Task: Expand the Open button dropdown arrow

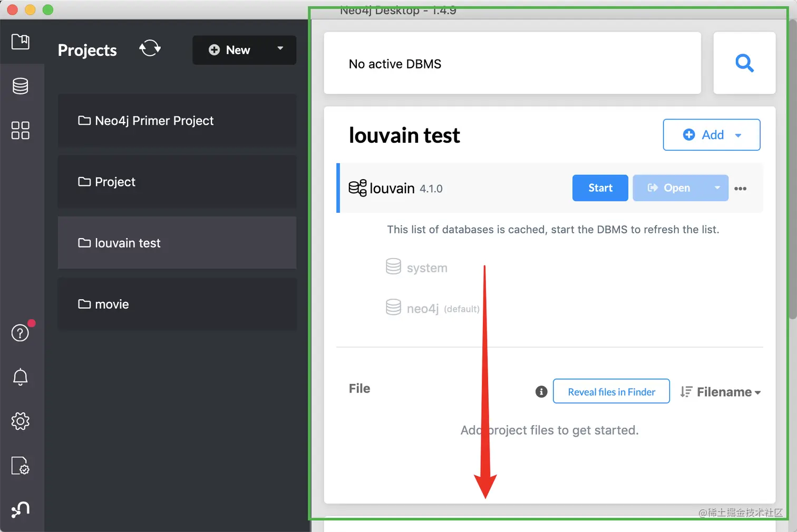Action: coord(717,188)
